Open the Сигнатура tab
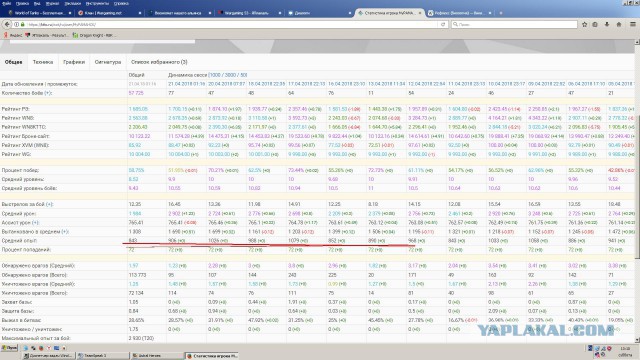The image size is (640, 360). click(108, 62)
